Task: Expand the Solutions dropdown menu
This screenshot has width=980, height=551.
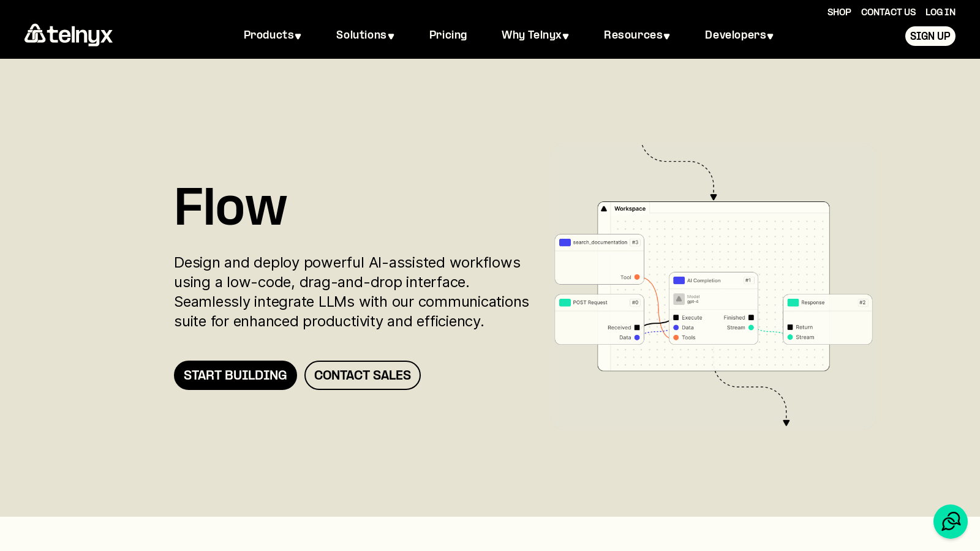Action: coord(365,35)
